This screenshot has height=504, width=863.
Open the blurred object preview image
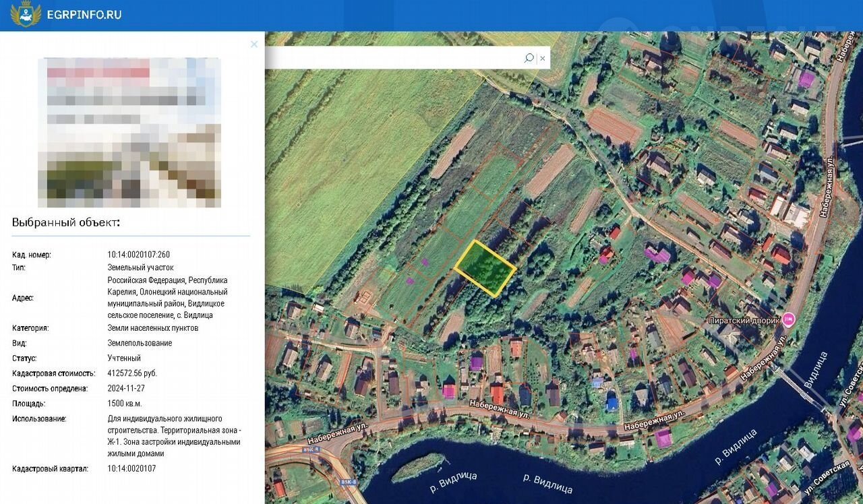pos(129,133)
